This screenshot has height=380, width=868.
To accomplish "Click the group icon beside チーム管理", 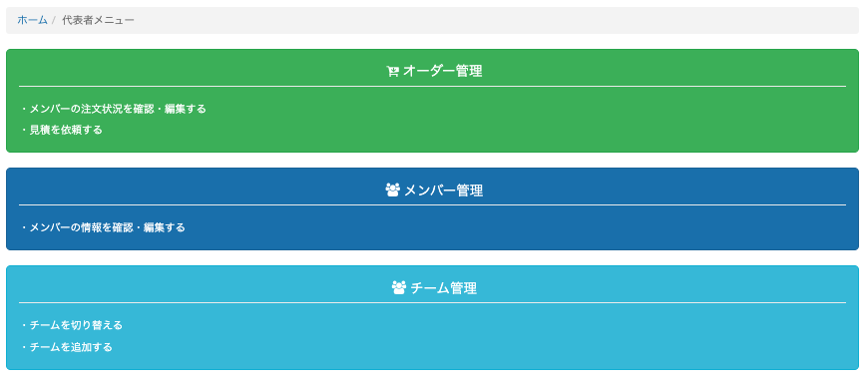I will 398,287.
